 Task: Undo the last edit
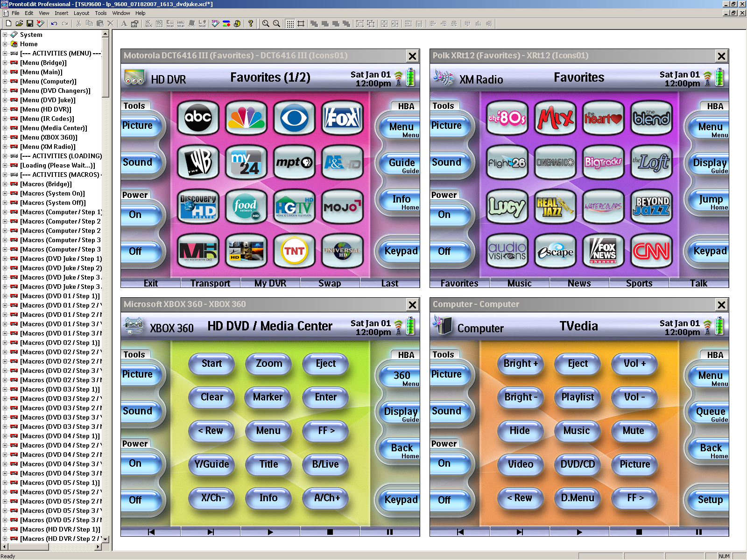[x=54, y=23]
